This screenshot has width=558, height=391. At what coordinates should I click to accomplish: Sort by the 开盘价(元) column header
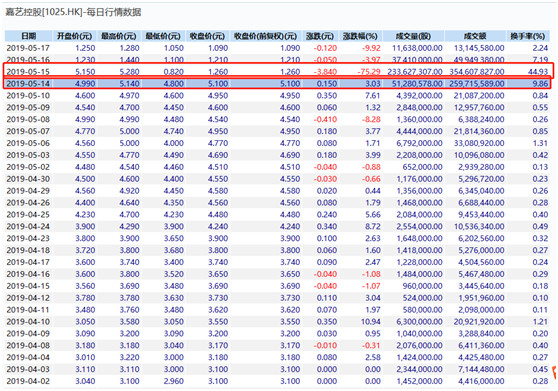74,36
